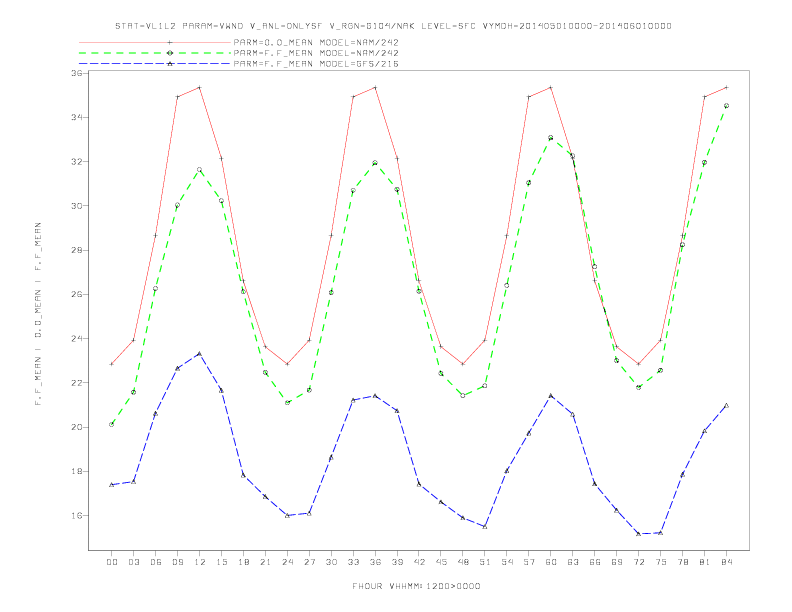Click y-axis tick label 20
The image size is (792, 612).
pyautogui.click(x=76, y=427)
